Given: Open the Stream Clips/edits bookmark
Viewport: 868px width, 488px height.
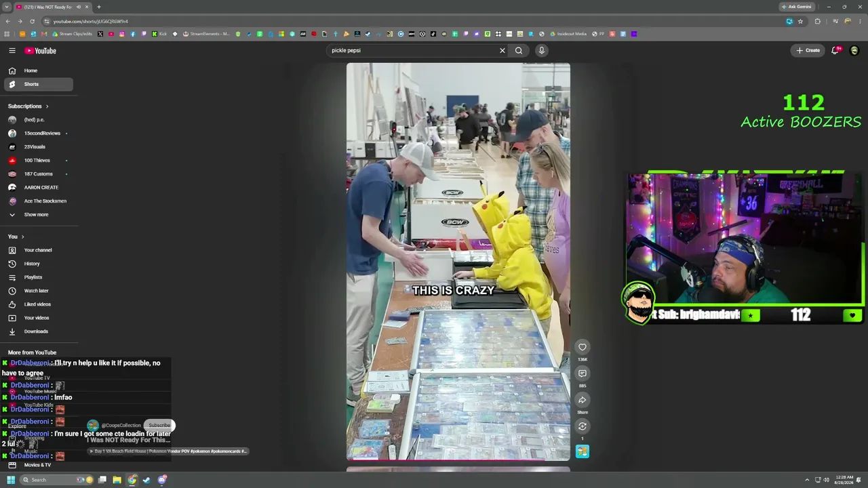Looking at the screenshot, I should pos(73,34).
